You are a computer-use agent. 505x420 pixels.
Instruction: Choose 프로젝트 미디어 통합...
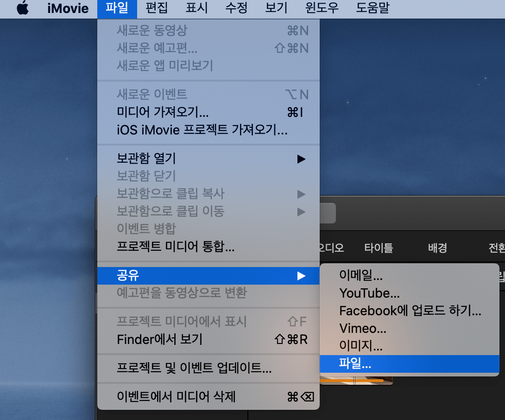coord(208,247)
